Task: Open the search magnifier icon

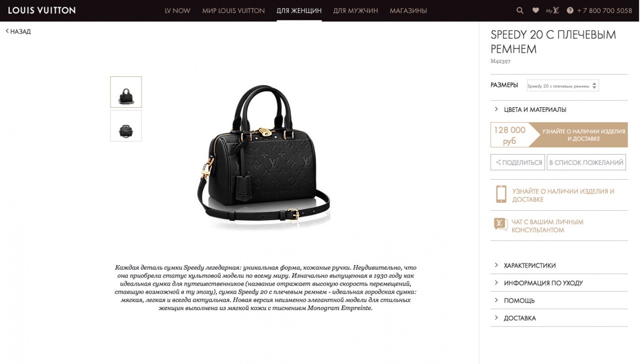Action: pos(520,10)
